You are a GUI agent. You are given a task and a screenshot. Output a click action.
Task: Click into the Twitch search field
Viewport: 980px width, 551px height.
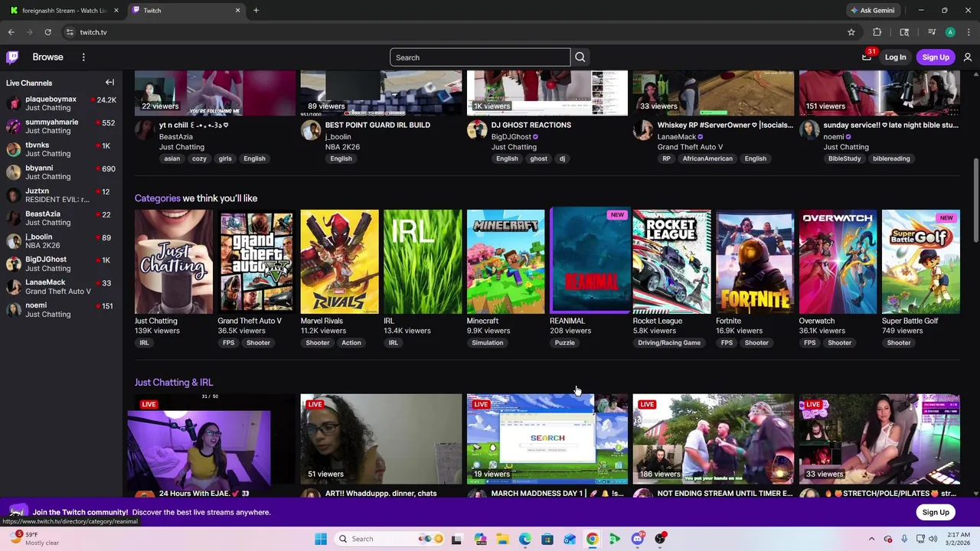480,57
